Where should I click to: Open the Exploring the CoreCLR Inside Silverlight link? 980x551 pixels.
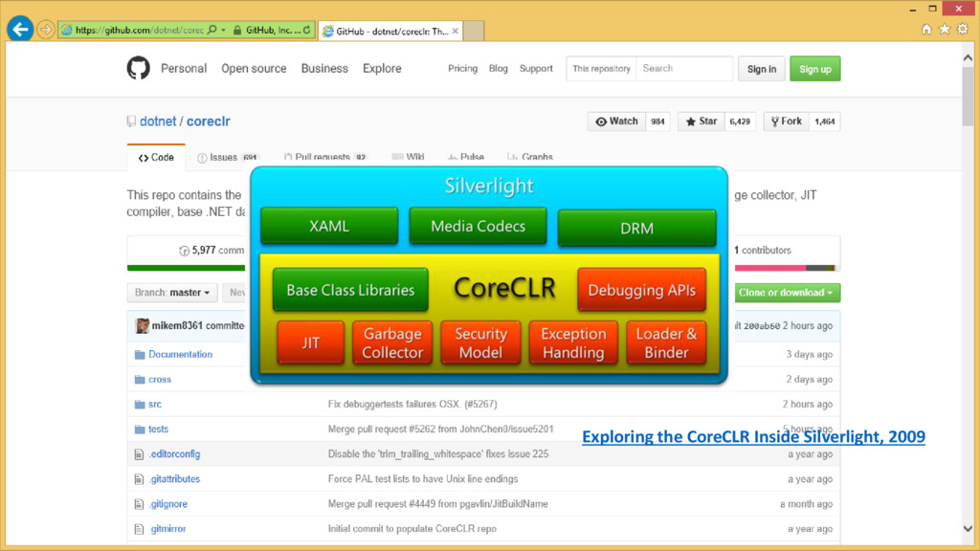(x=753, y=436)
